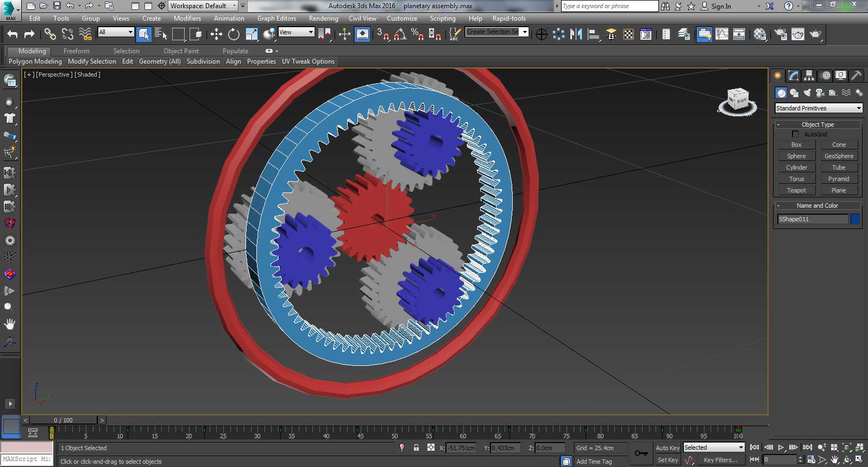Switch to the Modify command panel
This screenshot has height=467, width=868.
[794, 76]
